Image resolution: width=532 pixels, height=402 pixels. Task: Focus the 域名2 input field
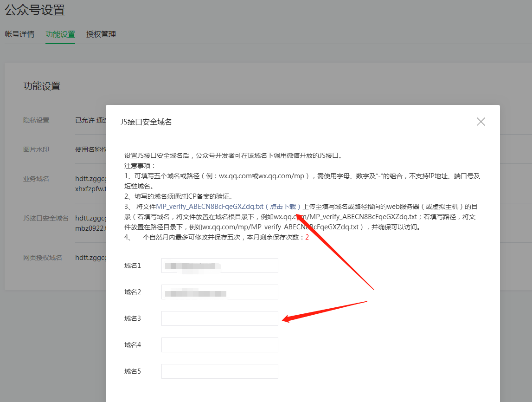(219, 292)
